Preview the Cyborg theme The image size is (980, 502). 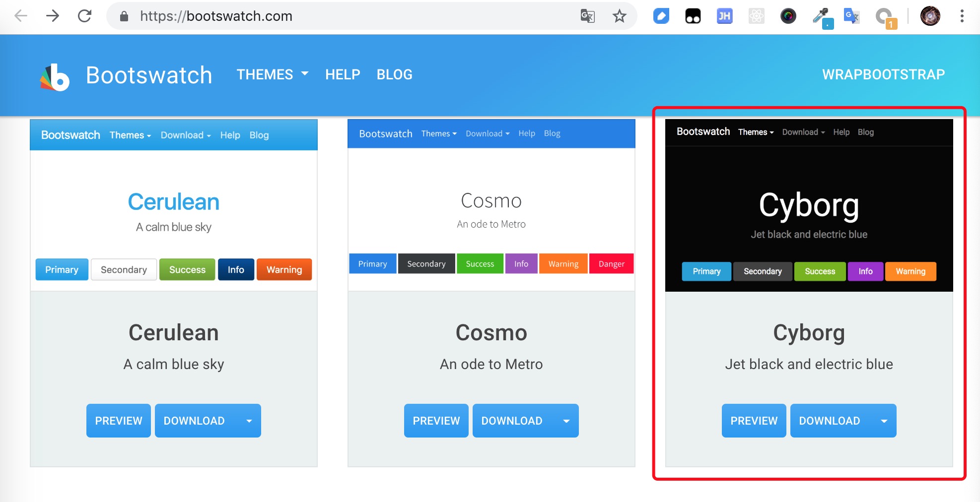click(x=754, y=421)
